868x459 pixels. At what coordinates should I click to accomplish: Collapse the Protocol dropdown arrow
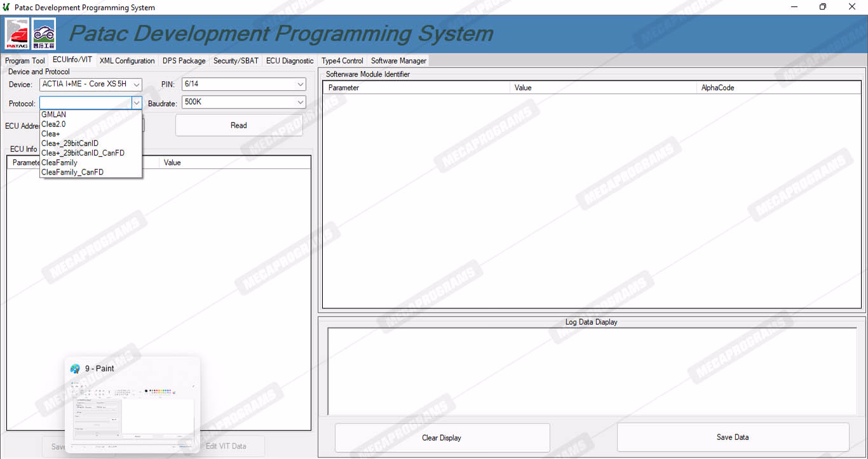tap(136, 102)
